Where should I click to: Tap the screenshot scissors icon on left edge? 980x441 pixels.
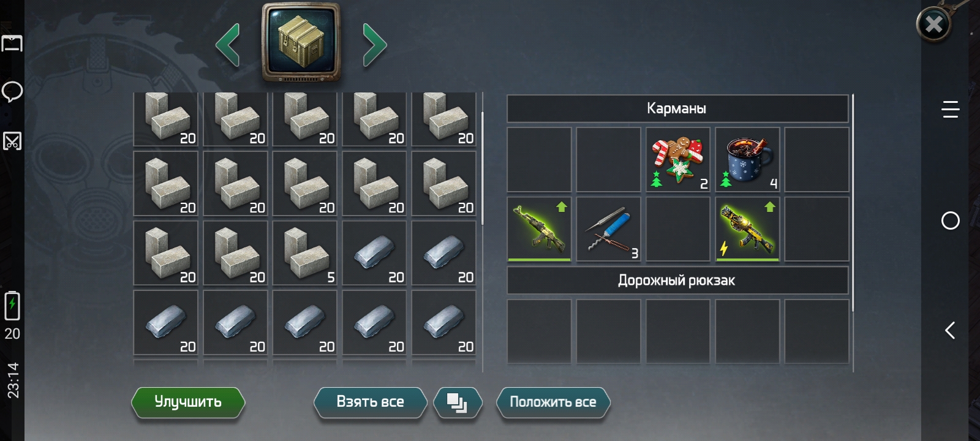tap(12, 141)
